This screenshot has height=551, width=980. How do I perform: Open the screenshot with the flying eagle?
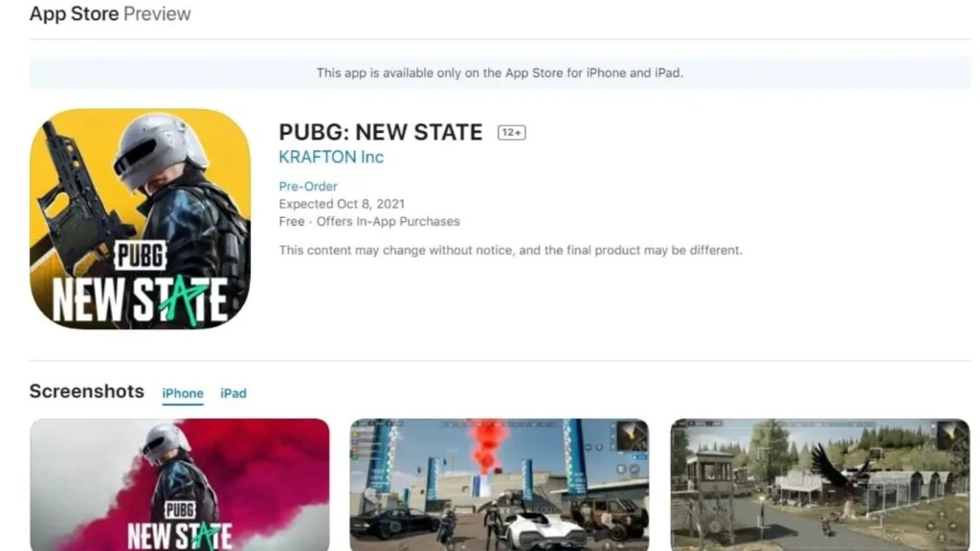(x=820, y=485)
